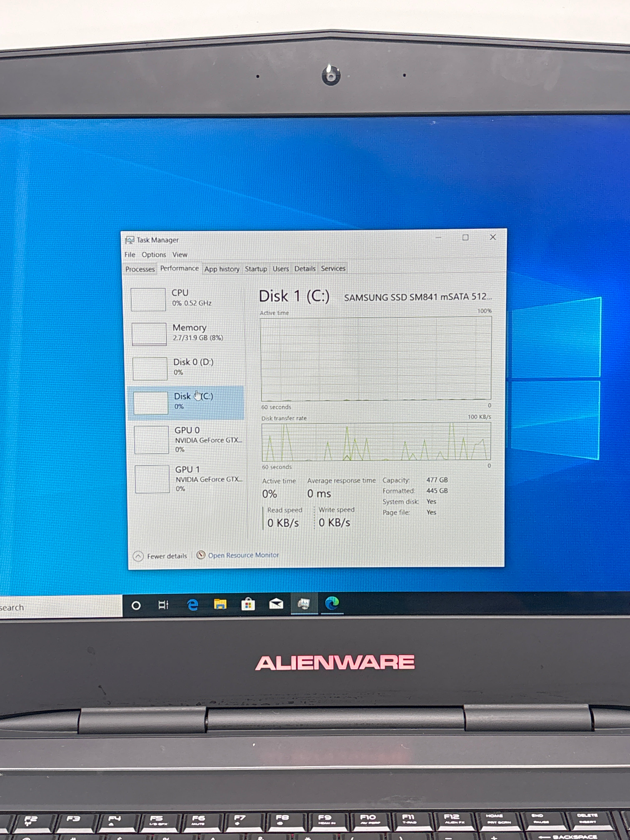Open Resource Monitor link
This screenshot has width=630, height=840.
coord(243,555)
